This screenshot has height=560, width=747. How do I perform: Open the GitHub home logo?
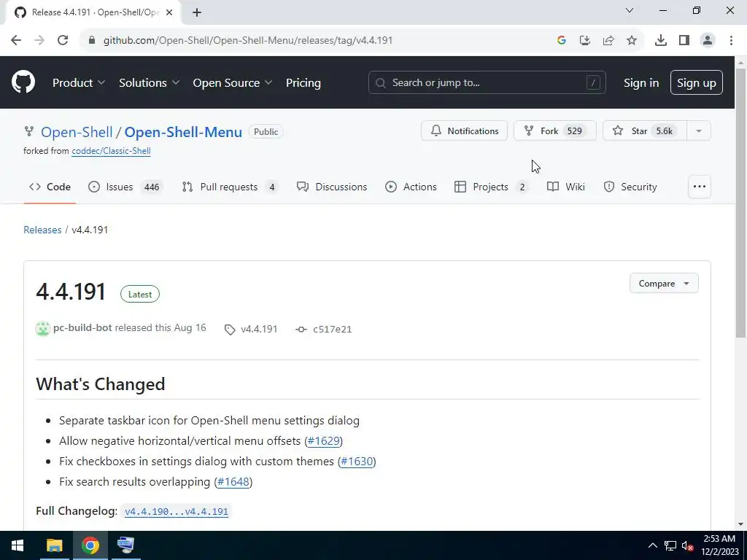tap(23, 82)
